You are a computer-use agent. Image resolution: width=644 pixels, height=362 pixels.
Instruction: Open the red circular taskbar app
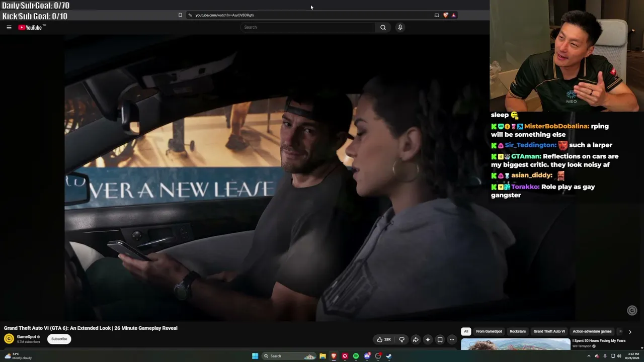point(345,356)
